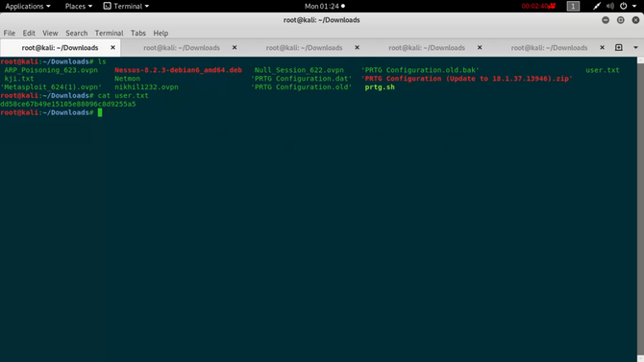Screen dimensions: 644x362
Task: Open the Help menu
Action: 161,34
